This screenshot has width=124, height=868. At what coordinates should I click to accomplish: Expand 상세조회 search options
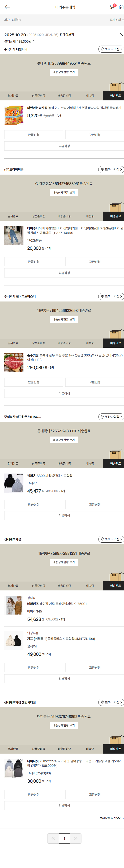click(116, 20)
